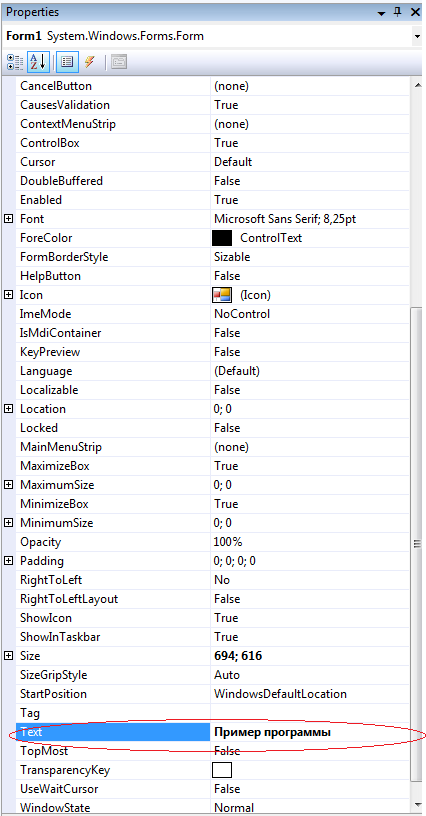Click the Default value for Cursor
Viewport: 426px width, 816px height.
(x=233, y=162)
